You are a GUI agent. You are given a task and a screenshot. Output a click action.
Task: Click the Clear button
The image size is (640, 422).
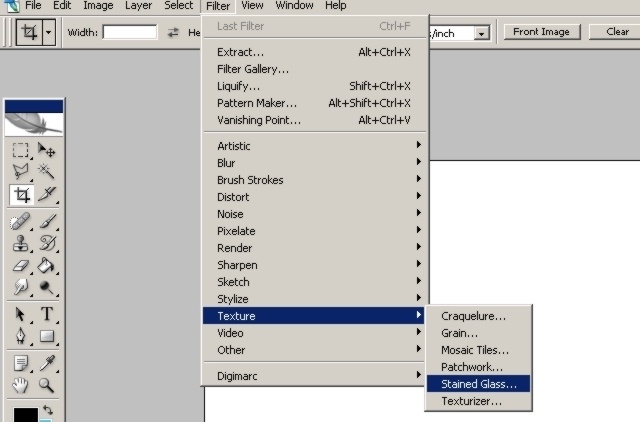click(616, 32)
